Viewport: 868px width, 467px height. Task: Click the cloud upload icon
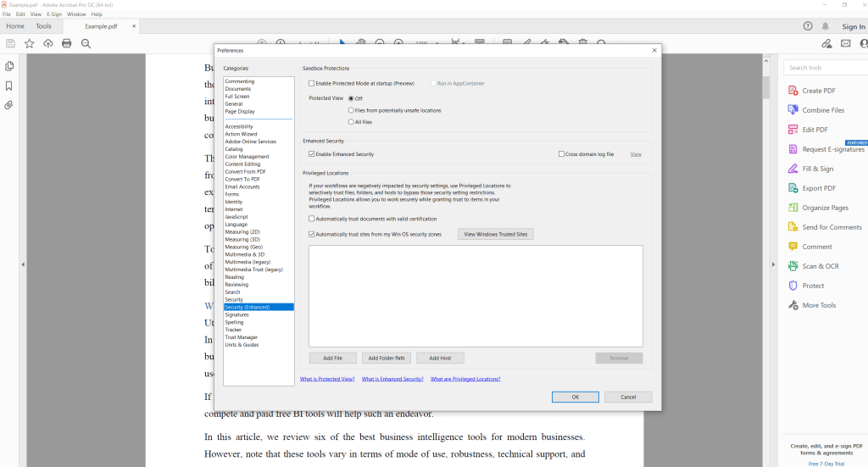(x=48, y=43)
